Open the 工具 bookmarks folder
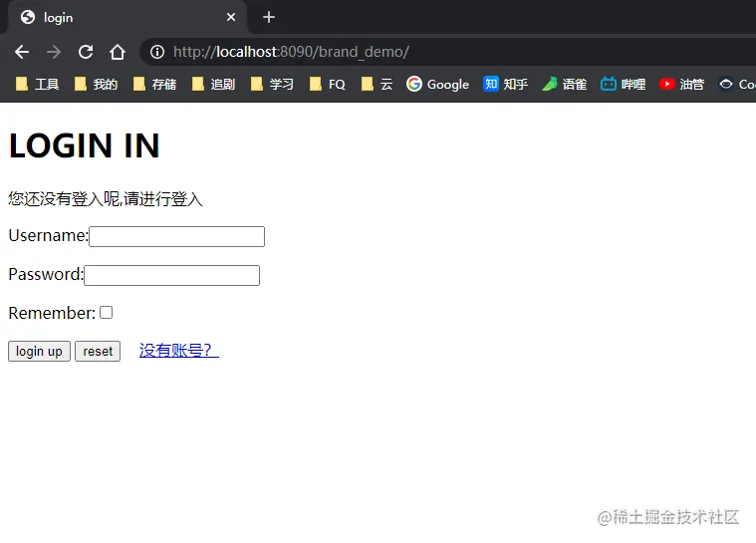 point(37,85)
